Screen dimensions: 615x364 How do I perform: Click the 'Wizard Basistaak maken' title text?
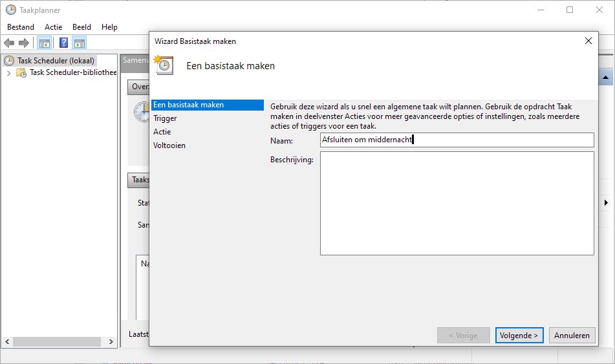(x=195, y=41)
